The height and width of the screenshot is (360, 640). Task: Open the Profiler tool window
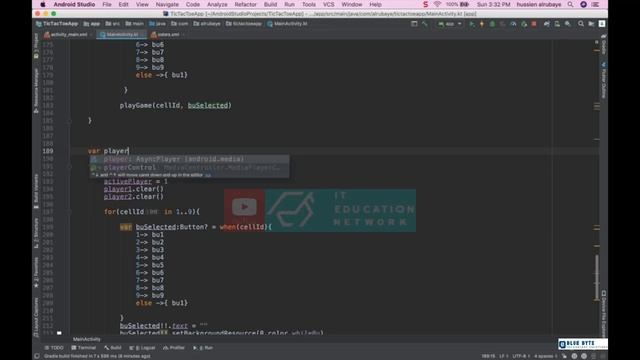pos(174,348)
